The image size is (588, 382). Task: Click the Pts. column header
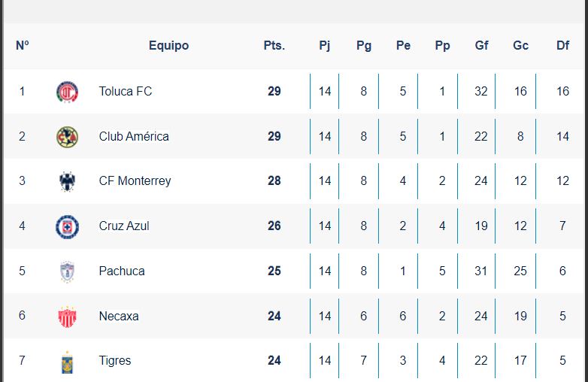[274, 46]
